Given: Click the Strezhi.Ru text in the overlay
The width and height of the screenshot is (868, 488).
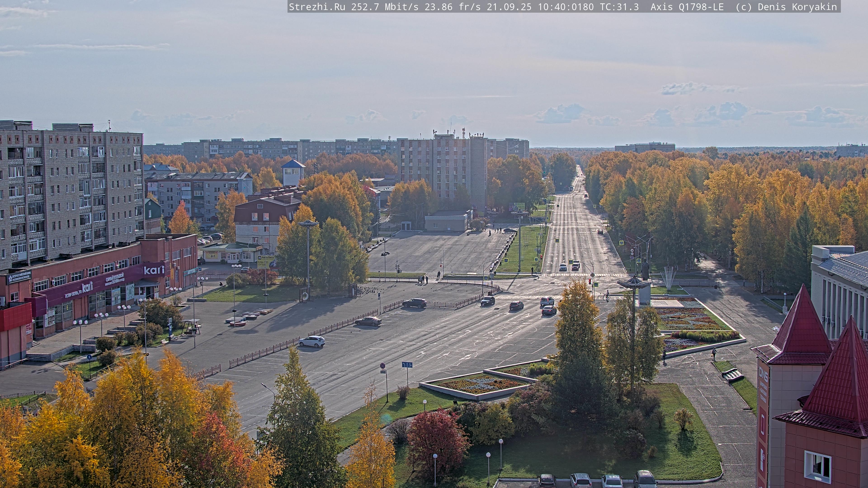Looking at the screenshot, I should (317, 7).
